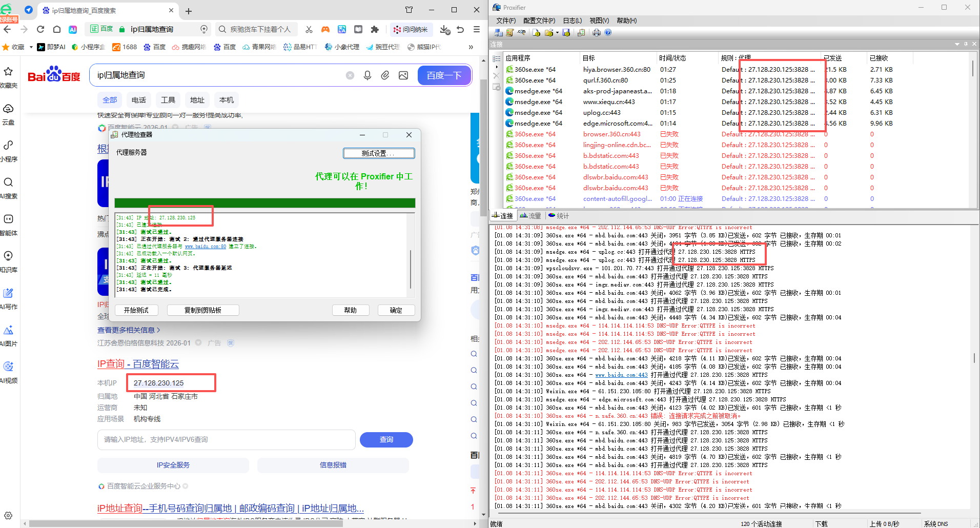Viewport: 980px width, 528px height.
Task: Open Name Resolution settings via the .com magnifier icon
Action: [521, 32]
